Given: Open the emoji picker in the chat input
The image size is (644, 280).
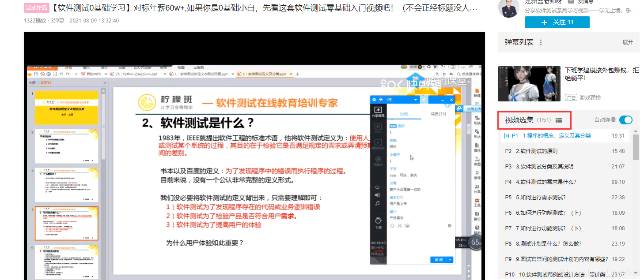Looking at the screenshot, I should 391,225.
